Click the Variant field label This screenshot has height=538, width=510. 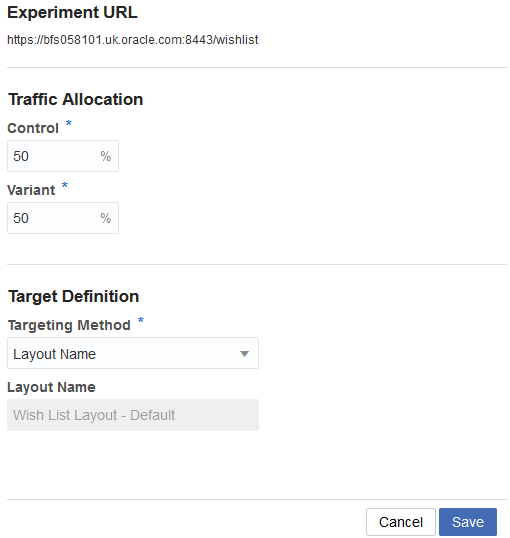(x=31, y=190)
